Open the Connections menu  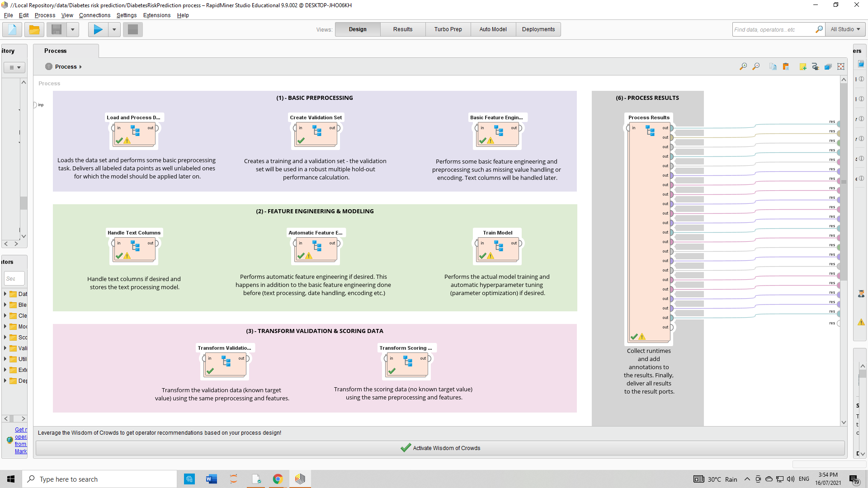click(94, 15)
